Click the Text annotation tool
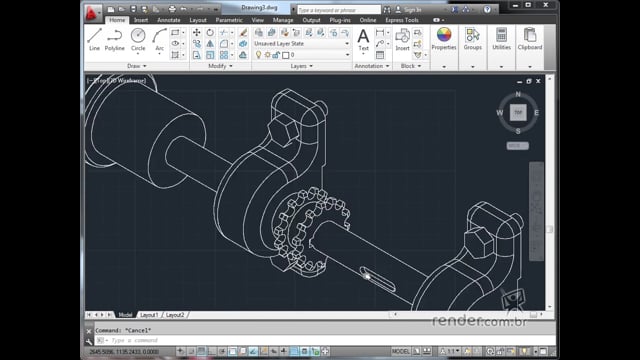The height and width of the screenshot is (360, 640). pyautogui.click(x=363, y=40)
